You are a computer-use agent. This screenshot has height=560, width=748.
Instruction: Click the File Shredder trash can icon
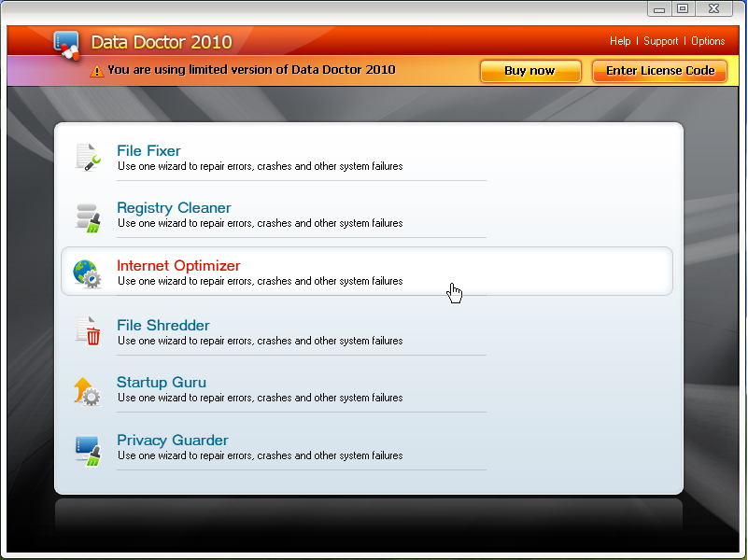pos(88,330)
